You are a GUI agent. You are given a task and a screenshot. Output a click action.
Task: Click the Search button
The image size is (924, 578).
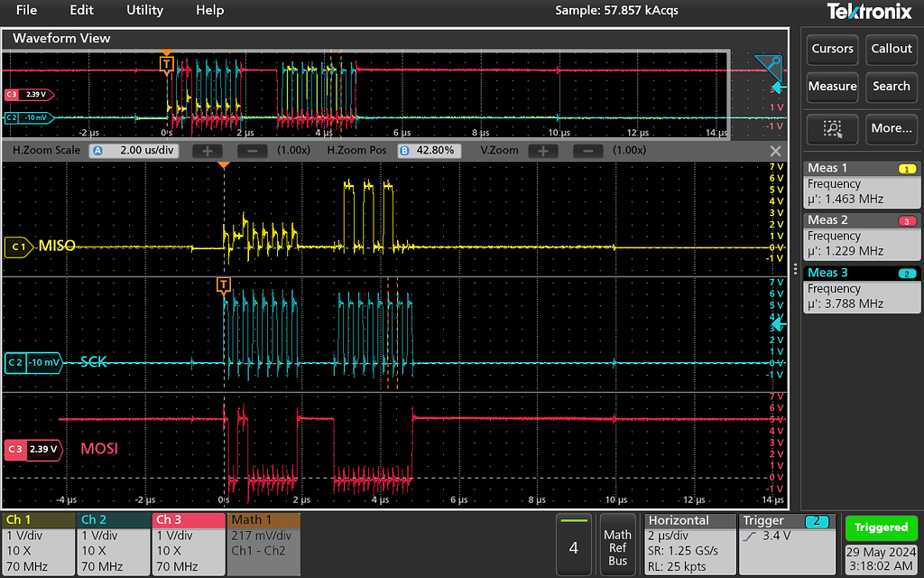(892, 87)
